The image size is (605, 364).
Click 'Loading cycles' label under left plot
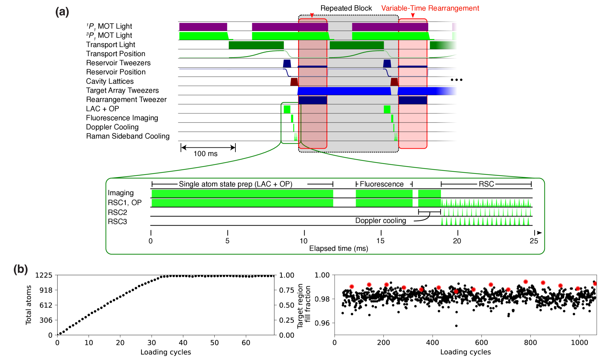pyautogui.click(x=165, y=352)
